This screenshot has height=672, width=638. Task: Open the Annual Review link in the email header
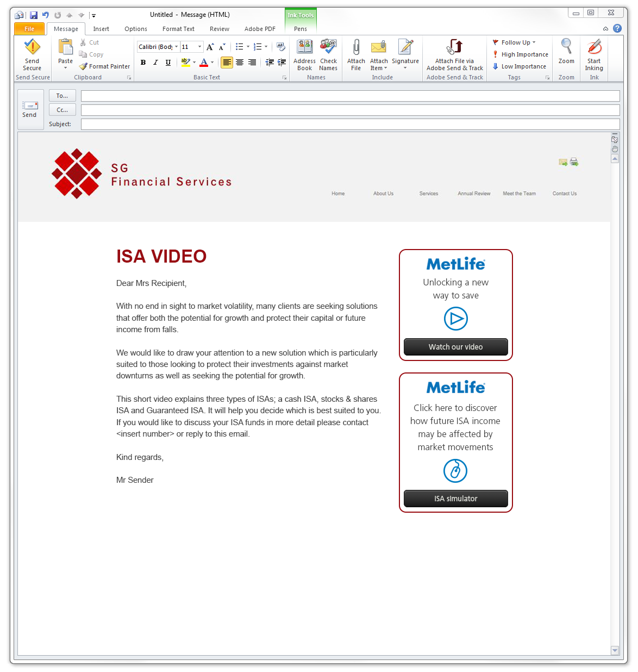coord(474,194)
